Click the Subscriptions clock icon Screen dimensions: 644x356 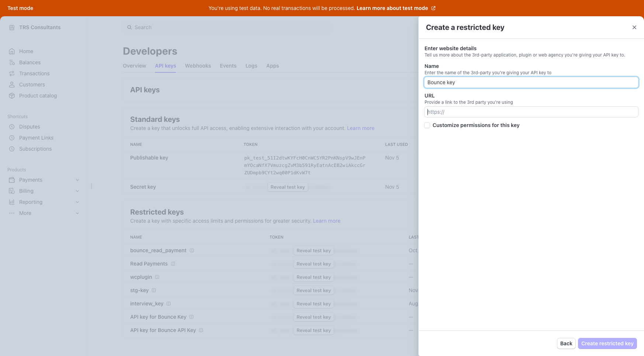[x=12, y=149]
